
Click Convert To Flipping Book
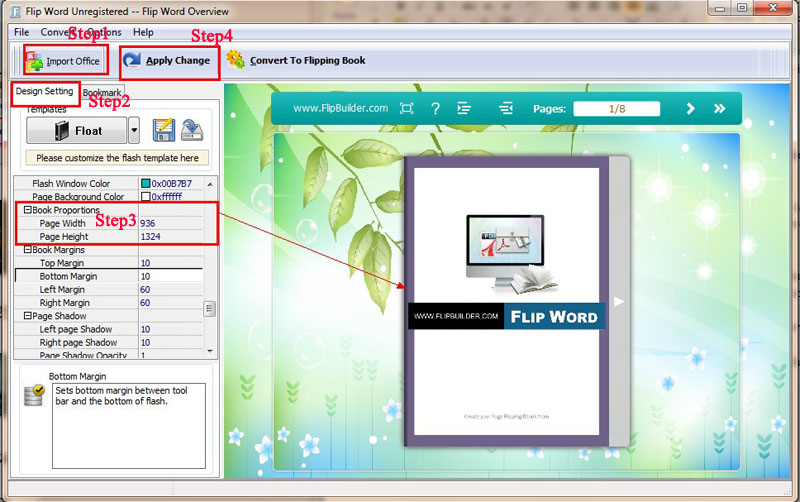296,61
